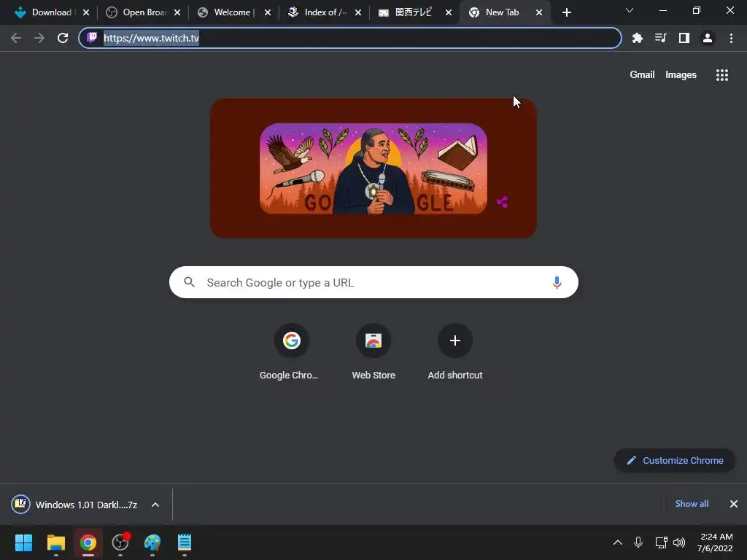Open the Notepad taskbar icon

(x=185, y=542)
